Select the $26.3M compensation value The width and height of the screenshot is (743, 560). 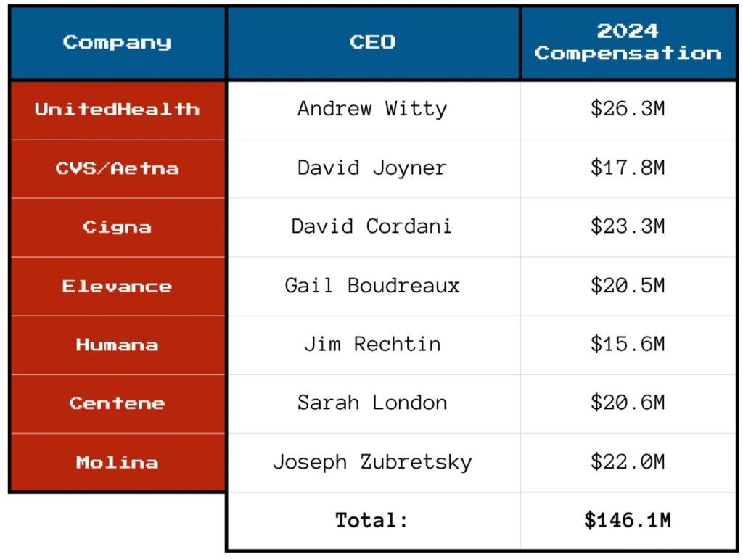click(x=628, y=110)
